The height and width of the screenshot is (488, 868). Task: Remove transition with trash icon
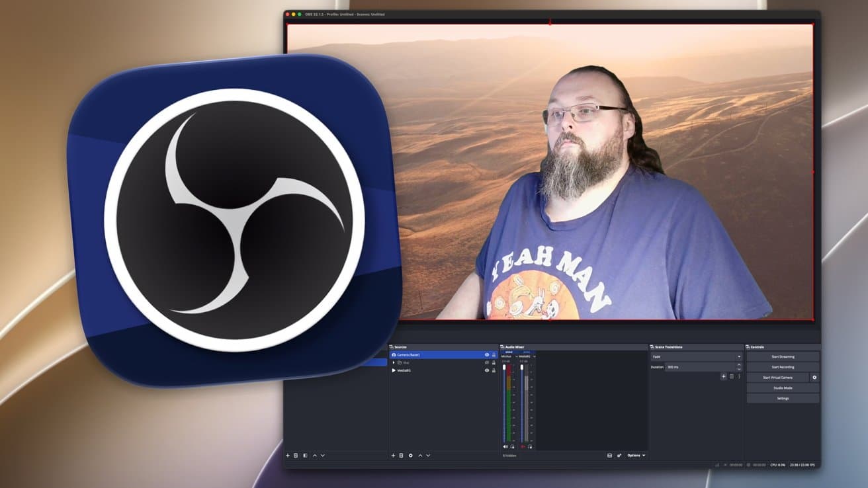(732, 376)
